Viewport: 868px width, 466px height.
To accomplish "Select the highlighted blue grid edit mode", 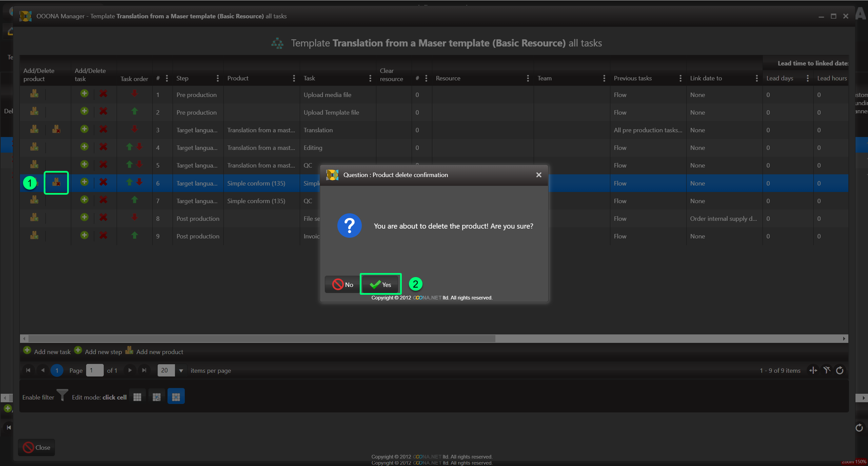I will [x=176, y=397].
